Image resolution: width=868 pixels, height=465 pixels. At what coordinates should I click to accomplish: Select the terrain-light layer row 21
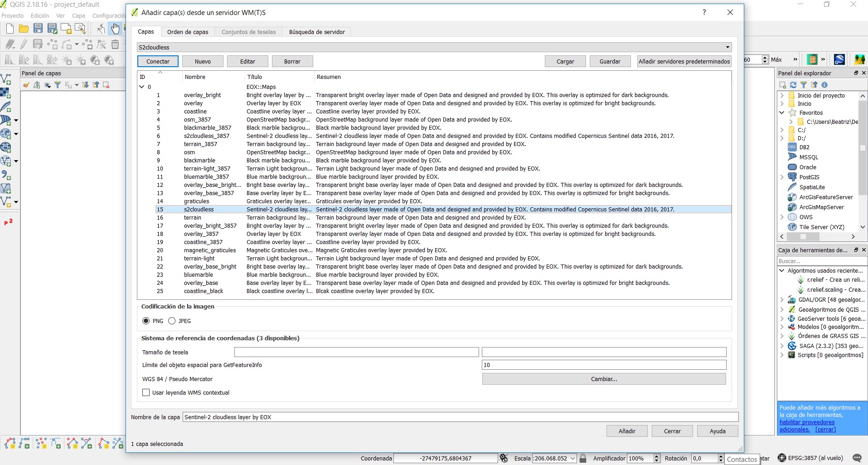pyautogui.click(x=443, y=258)
